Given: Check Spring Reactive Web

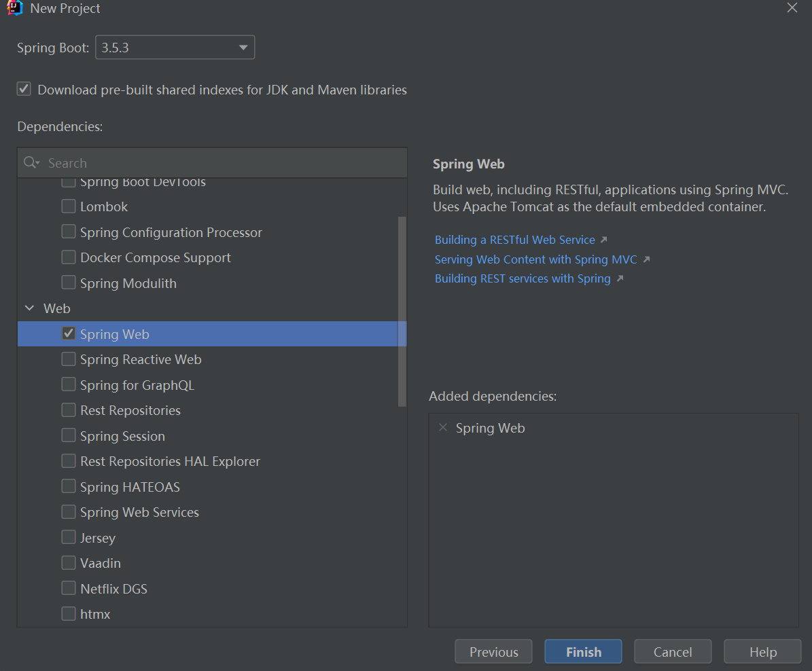Looking at the screenshot, I should 69,359.
